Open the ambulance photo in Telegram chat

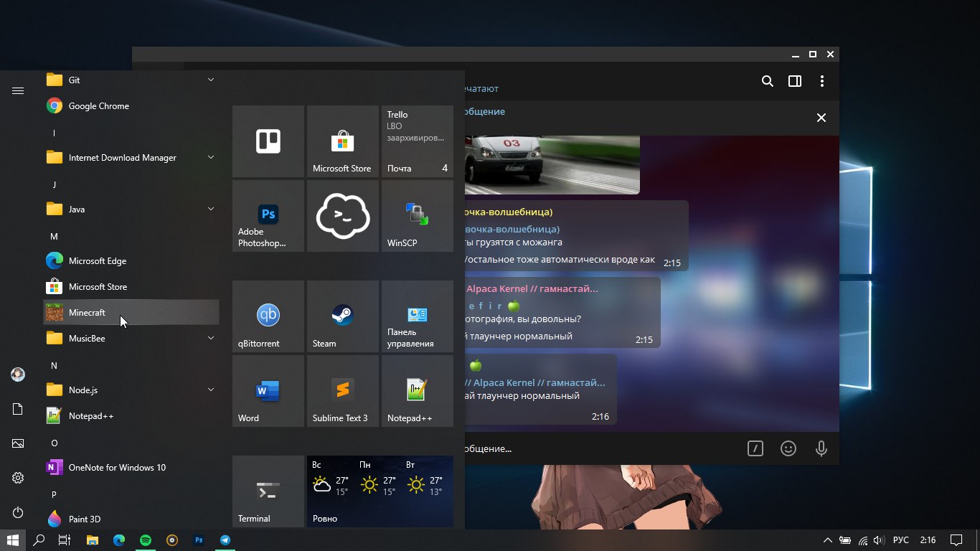point(552,164)
